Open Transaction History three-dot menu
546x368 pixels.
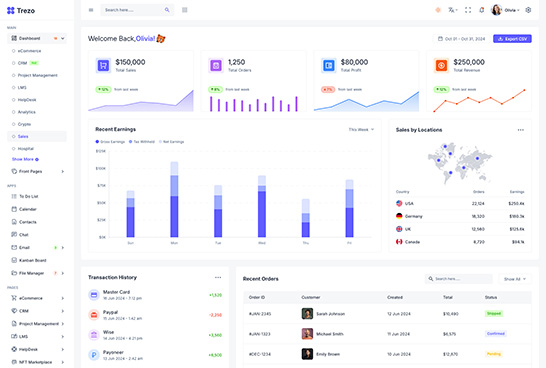[x=218, y=277]
